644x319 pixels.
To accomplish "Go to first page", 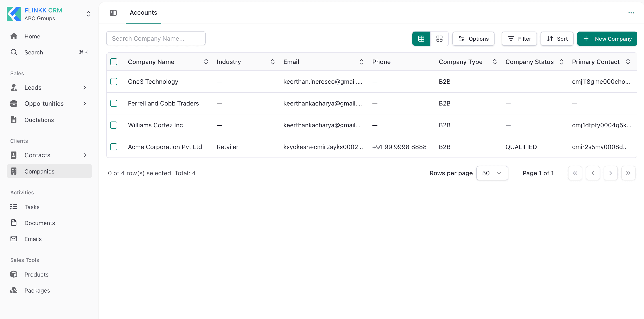I will 575,173.
